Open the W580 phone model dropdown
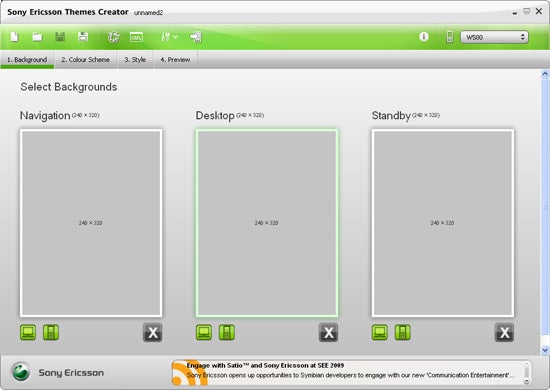Image resolution: width=550 pixels, height=390 pixels. (494, 37)
